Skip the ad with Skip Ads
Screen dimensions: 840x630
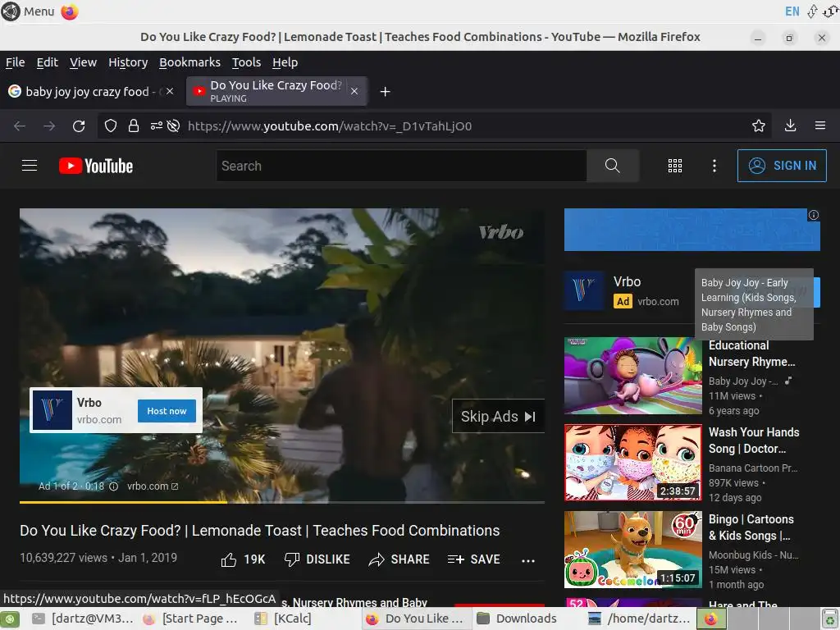(498, 416)
